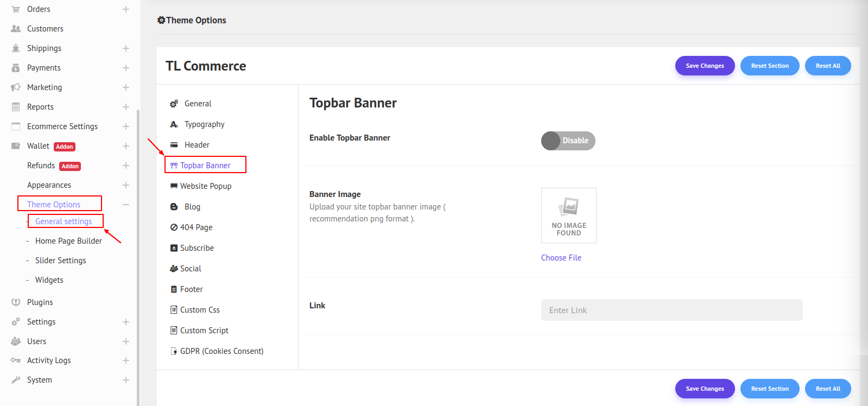The image size is (868, 406).
Task: Click the Social users icon
Action: [174, 269]
